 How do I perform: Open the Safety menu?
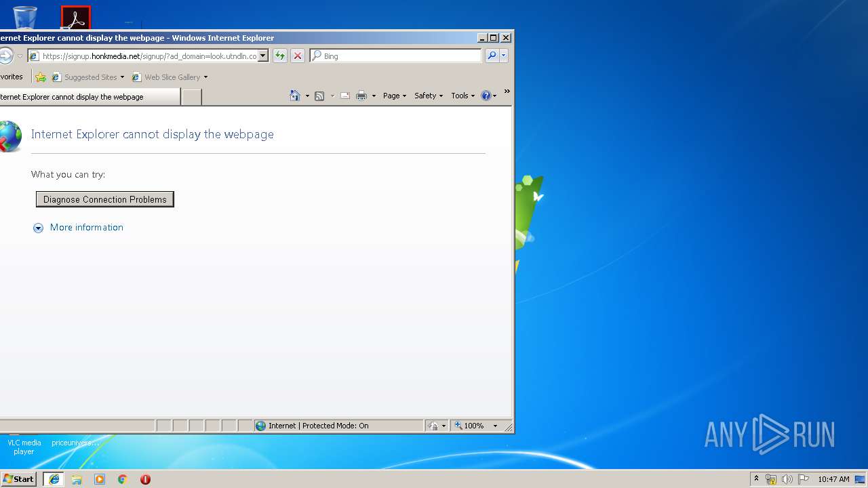[x=429, y=96]
